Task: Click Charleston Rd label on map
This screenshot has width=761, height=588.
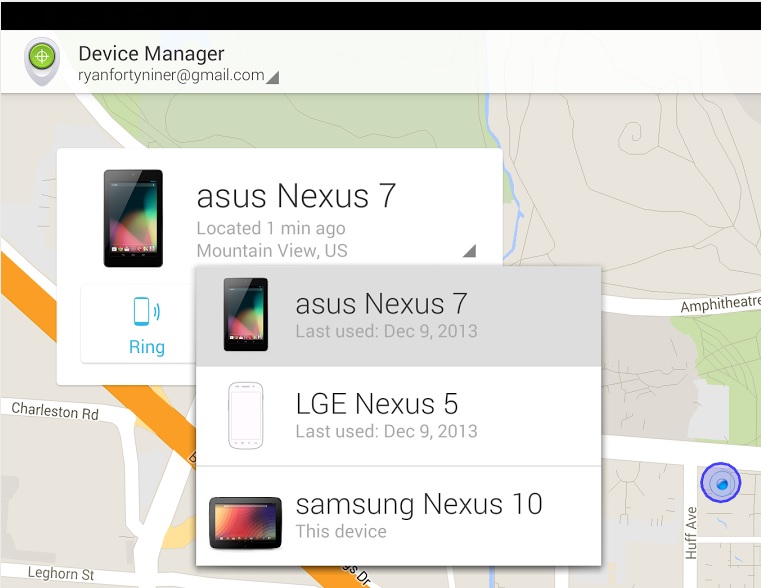Action: coord(55,411)
